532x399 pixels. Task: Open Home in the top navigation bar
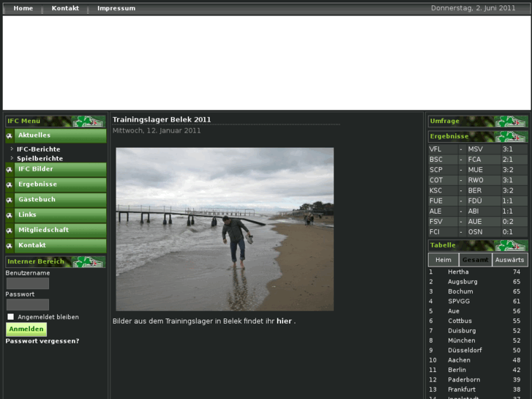coord(23,8)
